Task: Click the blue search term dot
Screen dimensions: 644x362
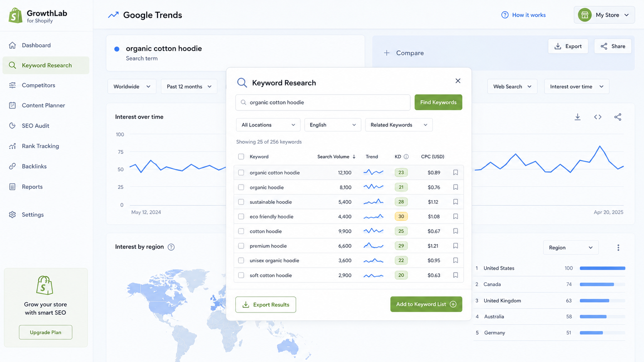Action: click(x=117, y=49)
